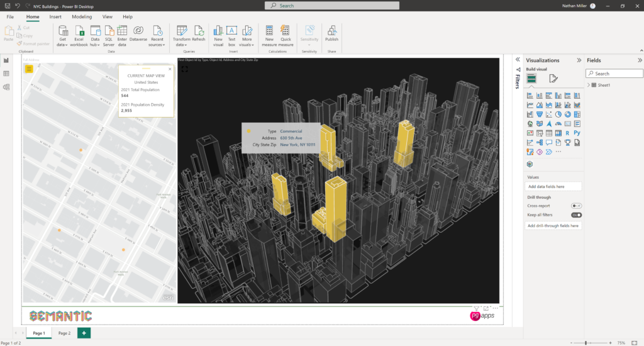Click Nathan Miller account name
The height and width of the screenshot is (346, 644).
coord(574,6)
